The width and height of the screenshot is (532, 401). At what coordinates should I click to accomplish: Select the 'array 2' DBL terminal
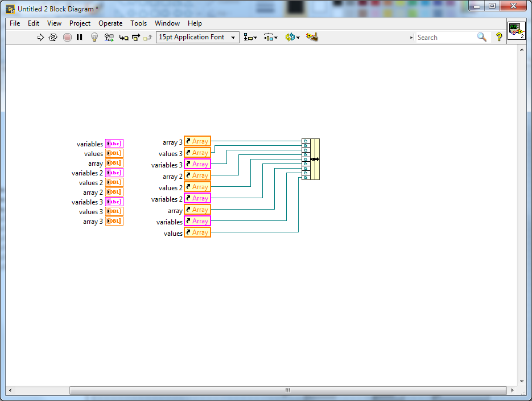coord(114,192)
